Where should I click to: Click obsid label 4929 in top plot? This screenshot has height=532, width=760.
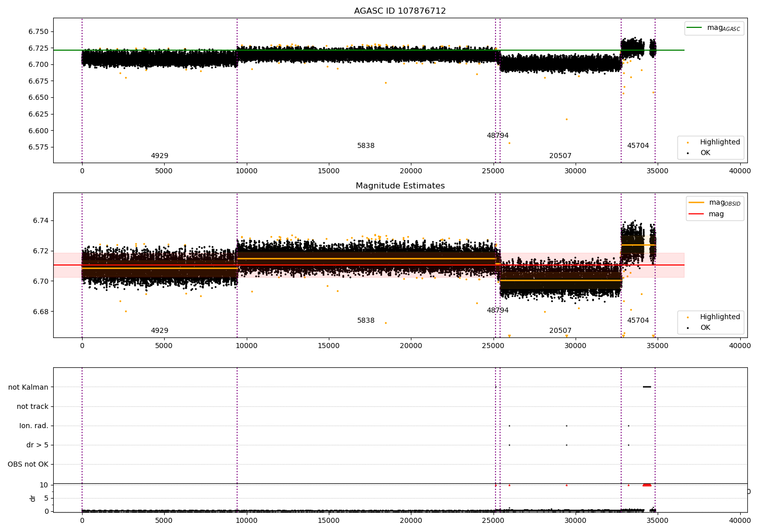click(x=160, y=156)
